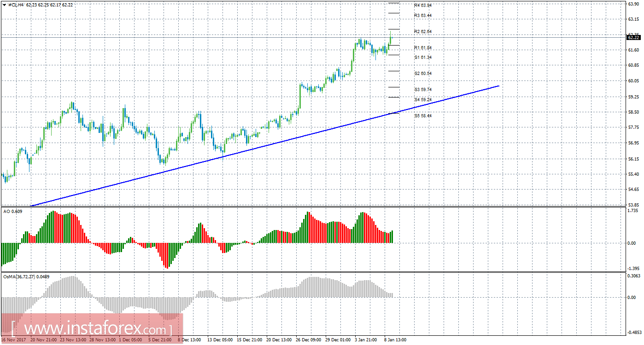Select the S2 60.54 pivot label

(x=422, y=74)
